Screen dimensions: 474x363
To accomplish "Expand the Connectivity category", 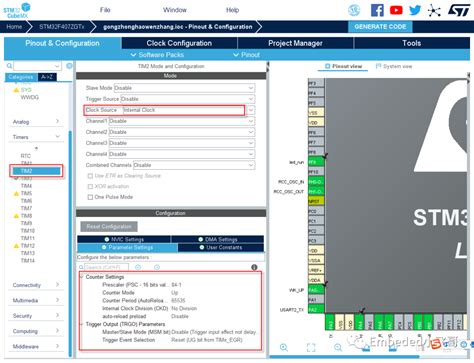I will 36,285.
